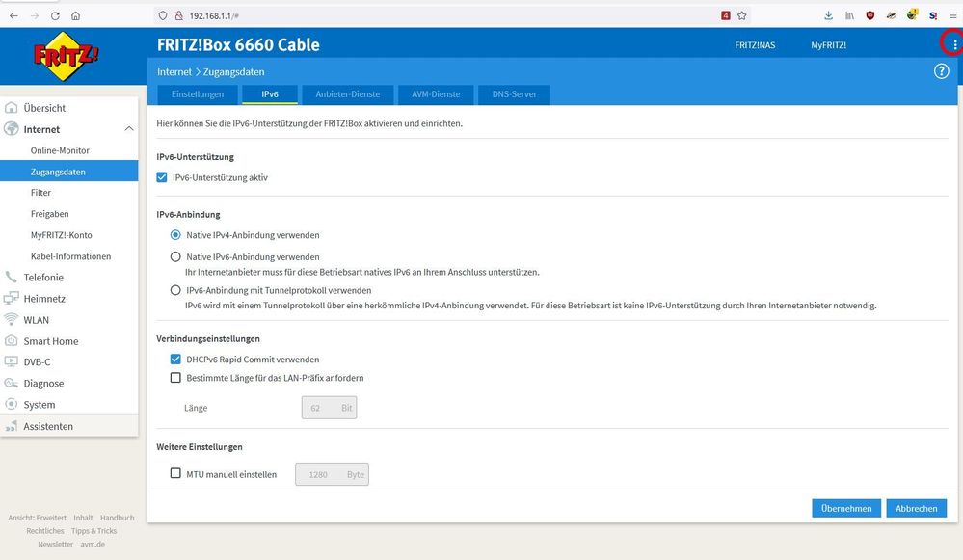The width and height of the screenshot is (963, 560).
Task: Open the DNS-Server tab
Action: click(514, 94)
